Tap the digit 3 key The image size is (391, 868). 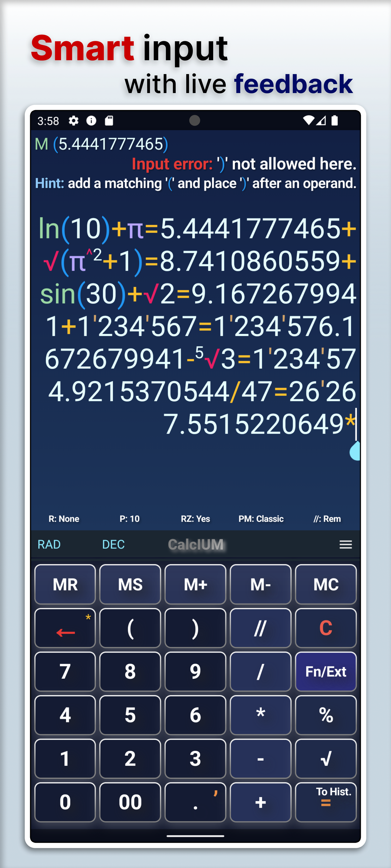(195, 758)
